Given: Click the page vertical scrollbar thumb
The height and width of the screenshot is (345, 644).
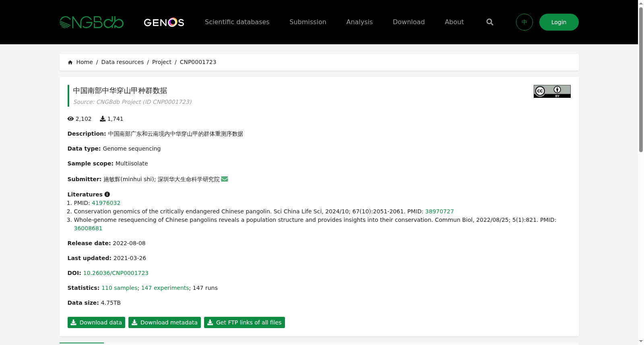Looking at the screenshot, I should (x=641, y=79).
